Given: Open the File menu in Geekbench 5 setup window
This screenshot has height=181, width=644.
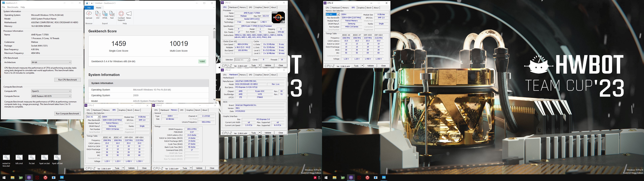Looking at the screenshot, I should (4, 7).
